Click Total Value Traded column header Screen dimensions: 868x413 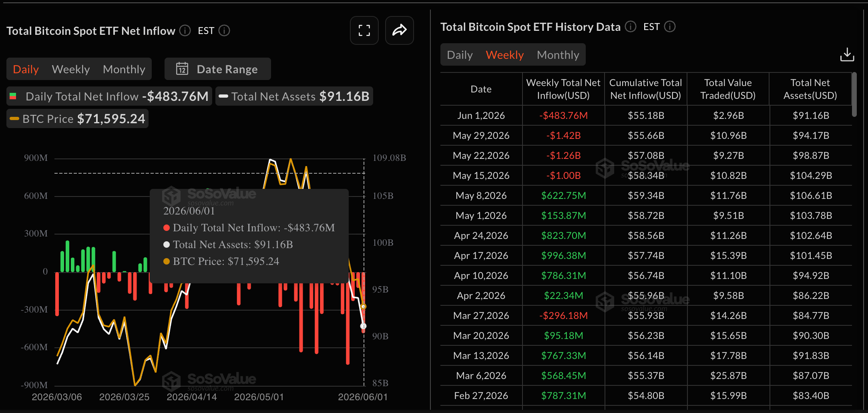[x=728, y=89]
